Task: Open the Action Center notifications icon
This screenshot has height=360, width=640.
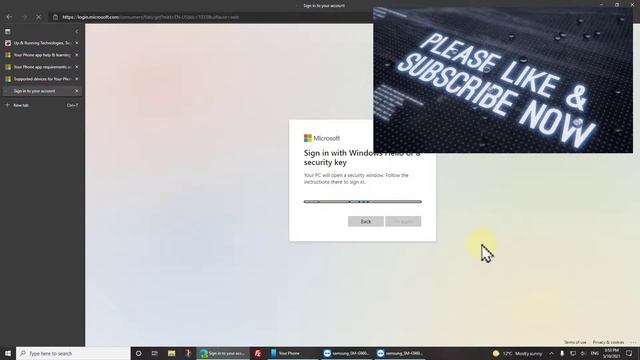Action: (x=629, y=353)
